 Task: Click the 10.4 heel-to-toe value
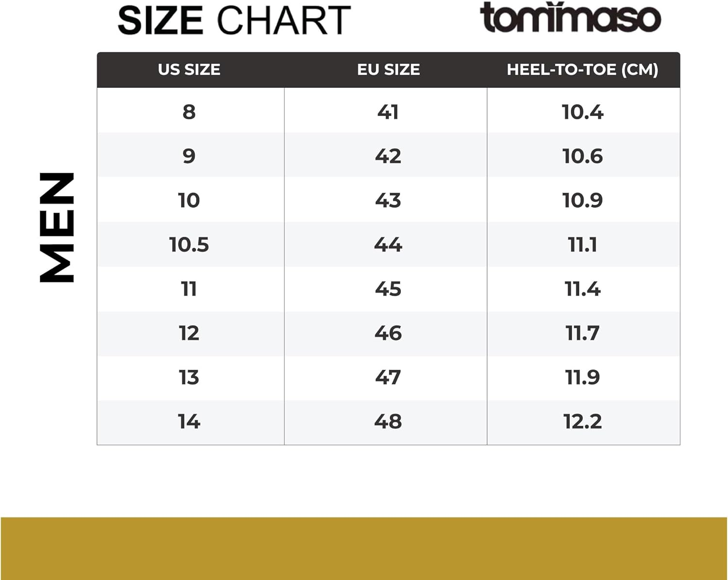582,112
